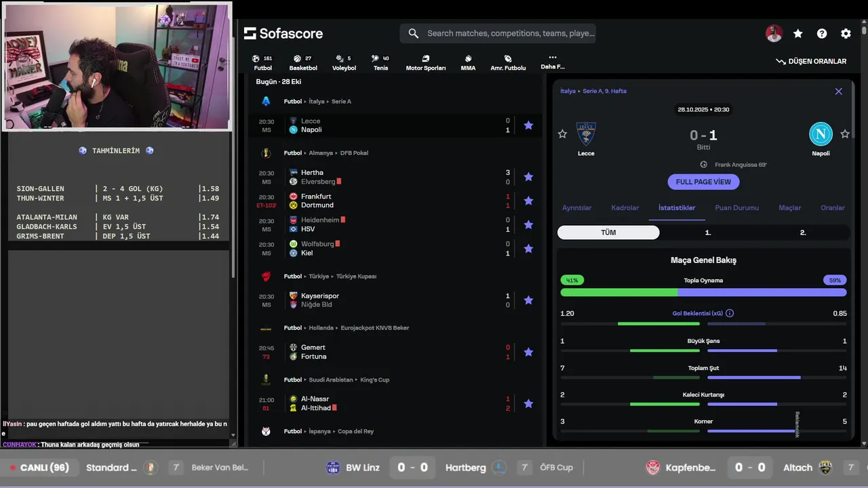This screenshot has height=488, width=868.
Task: Open the Serie A league icon
Action: [266, 101]
